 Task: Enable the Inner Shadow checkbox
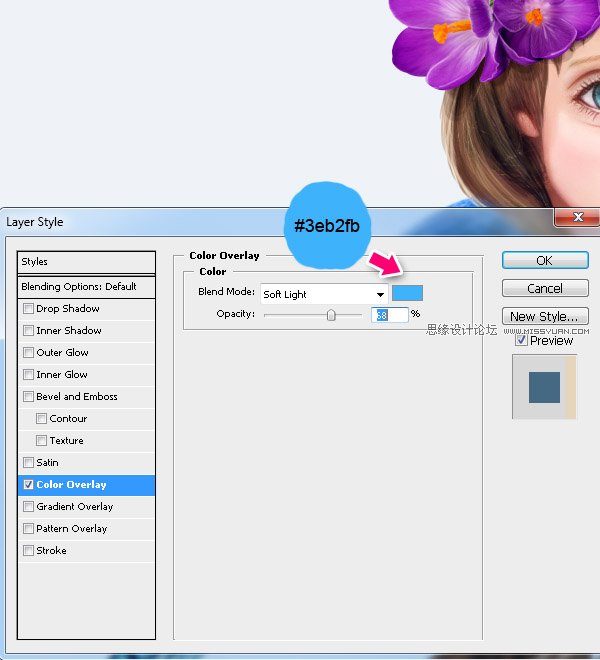28,331
